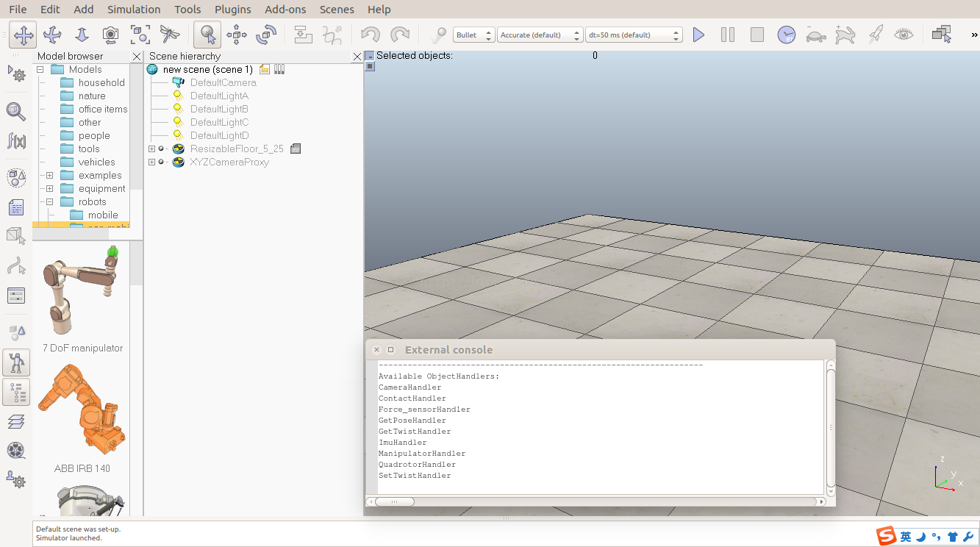Click the fit-to-view icon

click(x=140, y=35)
